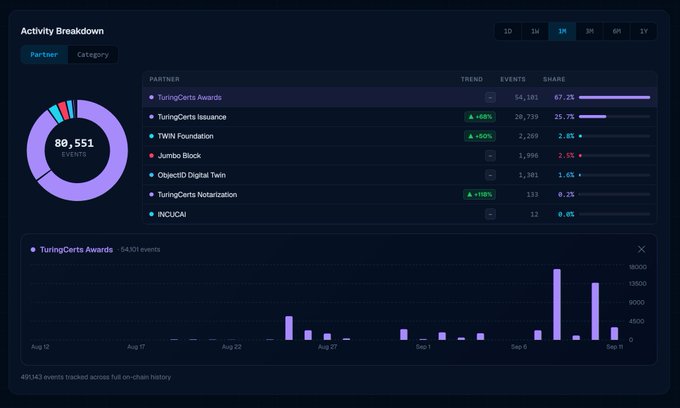680x408 pixels.
Task: Select the 1Y time range
Action: [644, 31]
